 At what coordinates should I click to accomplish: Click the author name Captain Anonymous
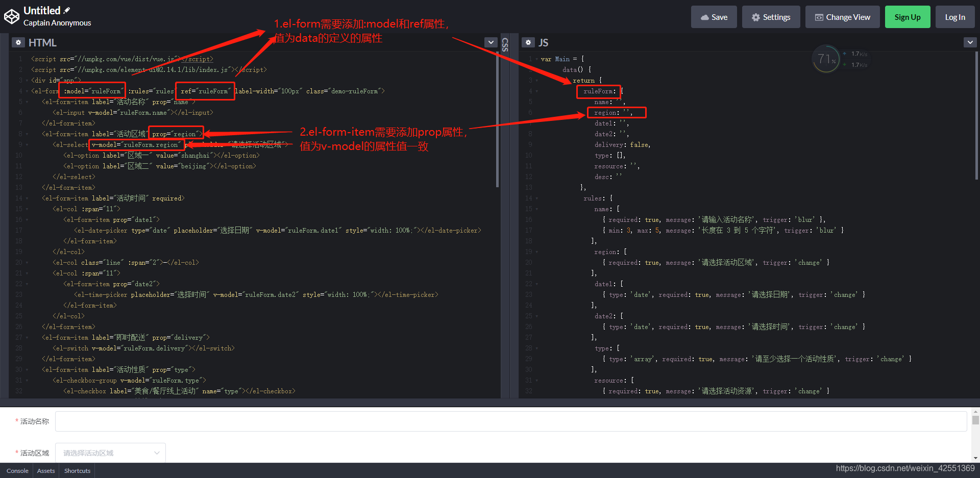57,23
